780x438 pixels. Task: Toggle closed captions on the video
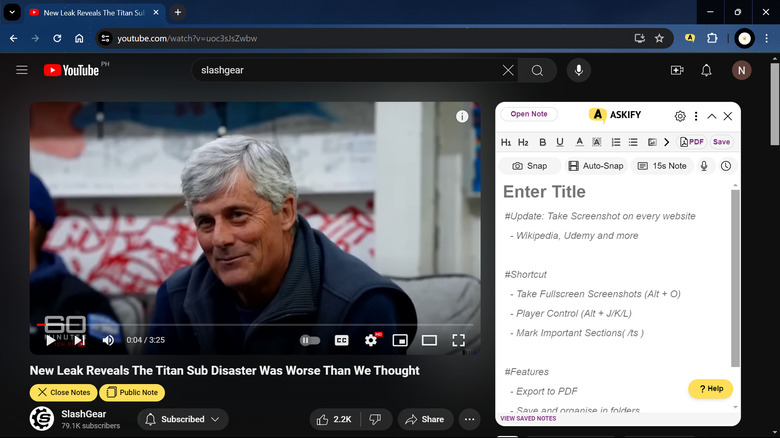341,340
